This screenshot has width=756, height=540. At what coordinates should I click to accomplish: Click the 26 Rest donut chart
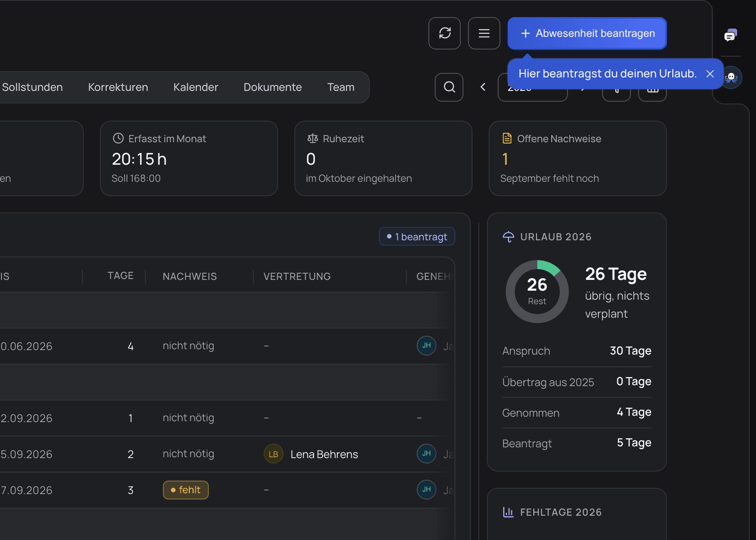[537, 292]
